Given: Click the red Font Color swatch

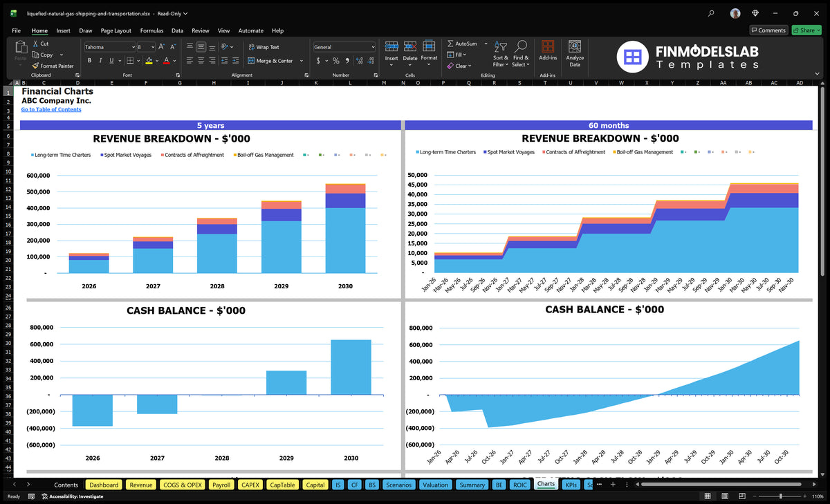Looking at the screenshot, I should pyautogui.click(x=167, y=61).
